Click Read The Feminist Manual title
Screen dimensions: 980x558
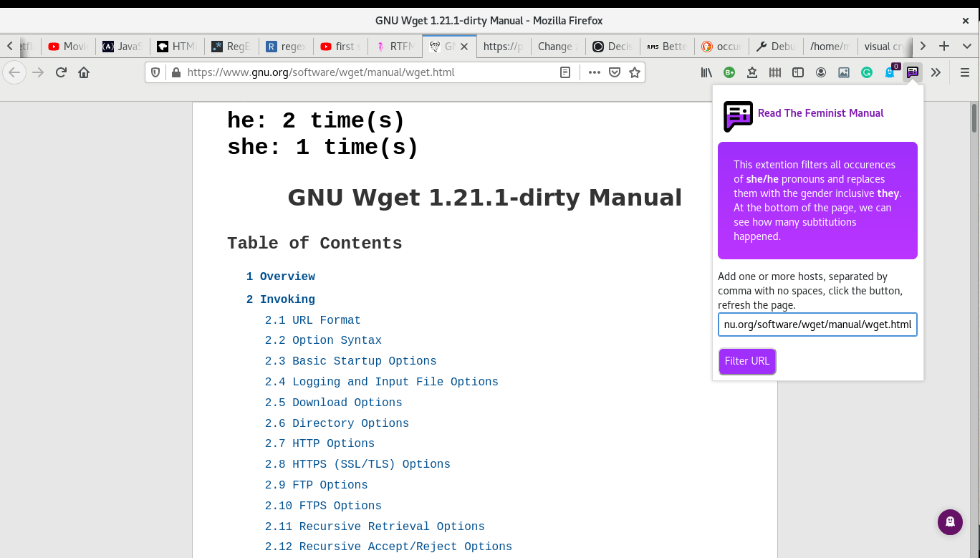click(x=820, y=113)
